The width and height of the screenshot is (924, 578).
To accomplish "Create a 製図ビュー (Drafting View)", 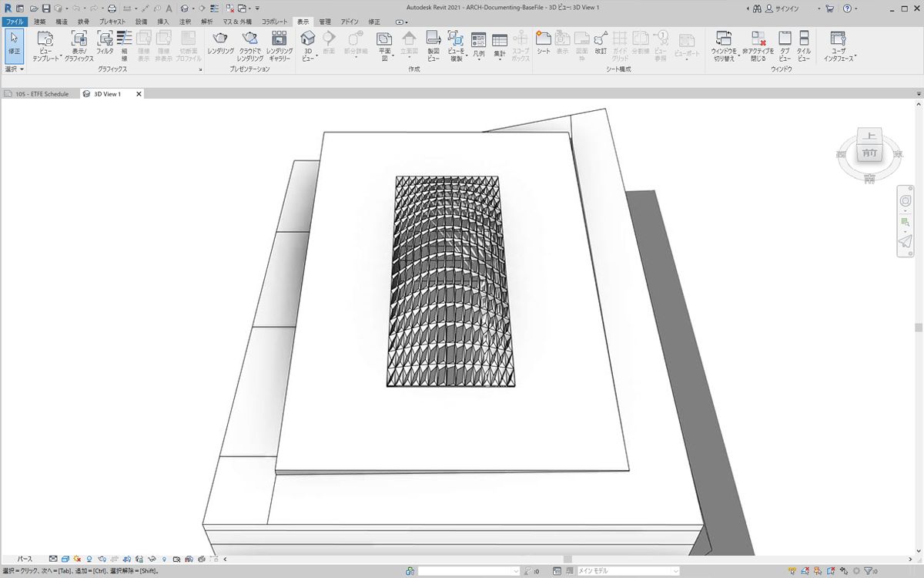I will click(434, 46).
